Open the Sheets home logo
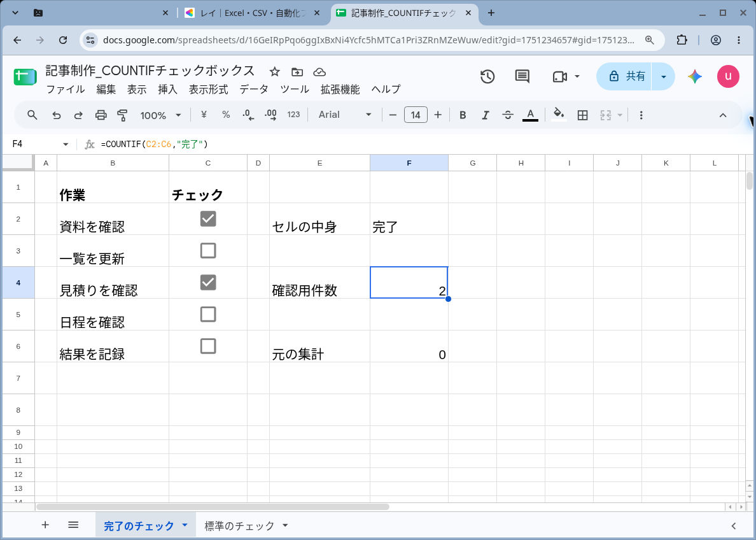 pyautogui.click(x=25, y=76)
